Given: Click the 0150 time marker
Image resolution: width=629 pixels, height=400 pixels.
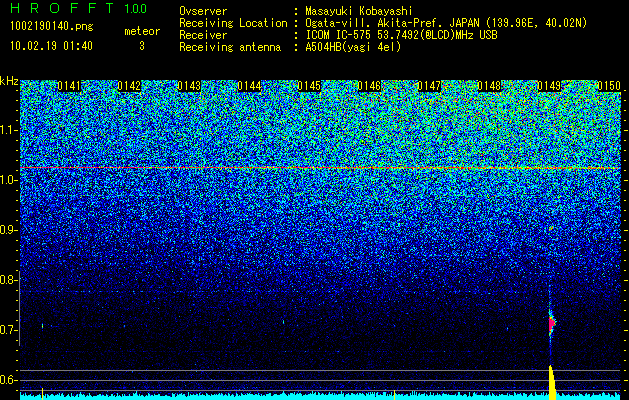Looking at the screenshot, I should tap(609, 86).
